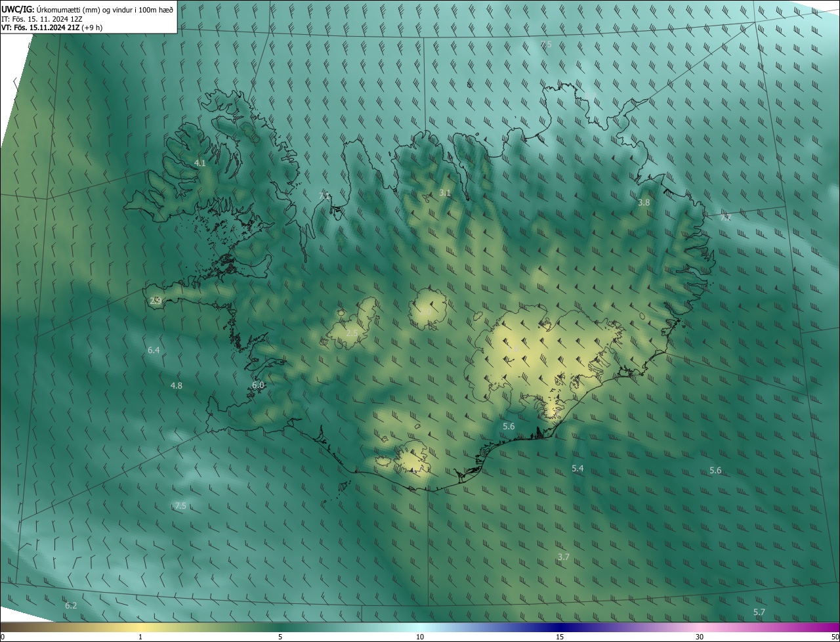840x642 pixels.
Task: Click the 7.1 value label on the map
Action: point(324,196)
